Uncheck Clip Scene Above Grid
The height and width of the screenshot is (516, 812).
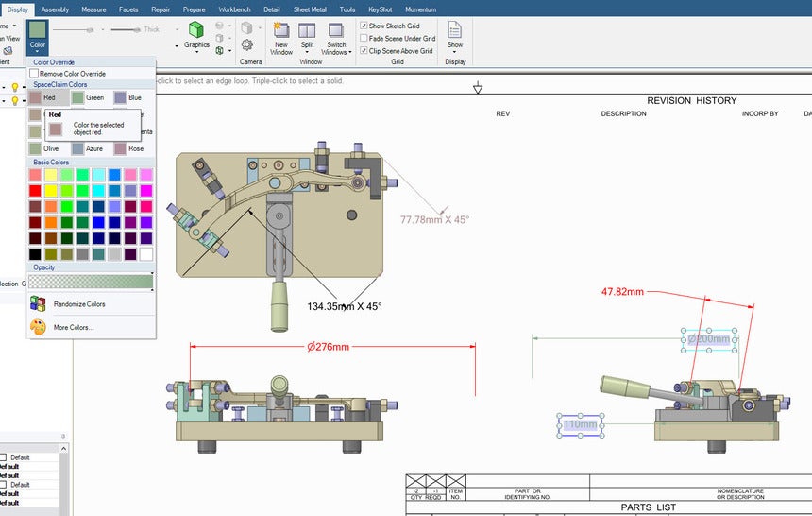pos(364,51)
